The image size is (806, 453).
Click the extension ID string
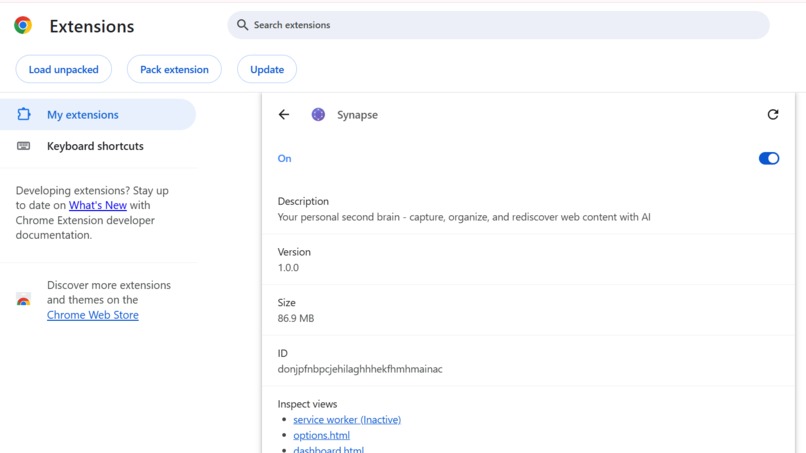coord(360,369)
